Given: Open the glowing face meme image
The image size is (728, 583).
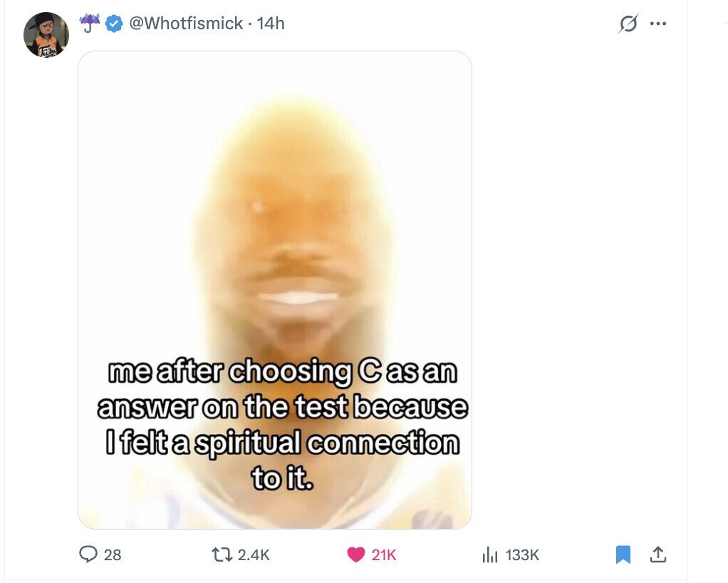Looking at the screenshot, I should click(275, 290).
